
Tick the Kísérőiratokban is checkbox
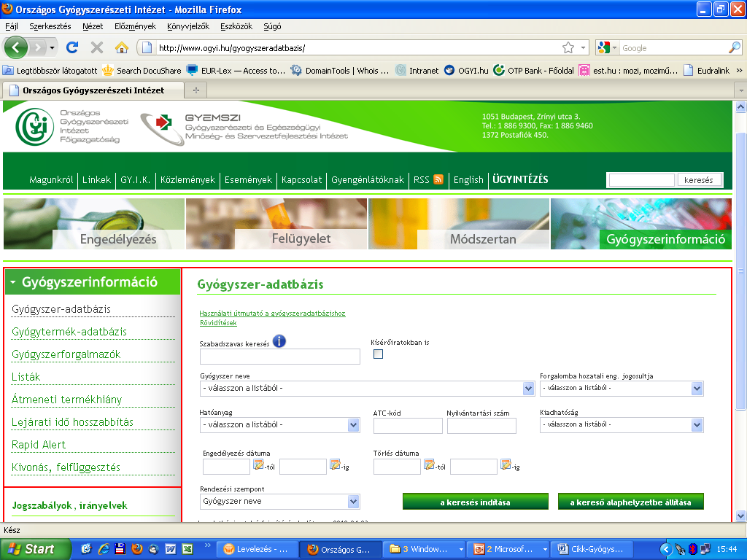pyautogui.click(x=379, y=354)
